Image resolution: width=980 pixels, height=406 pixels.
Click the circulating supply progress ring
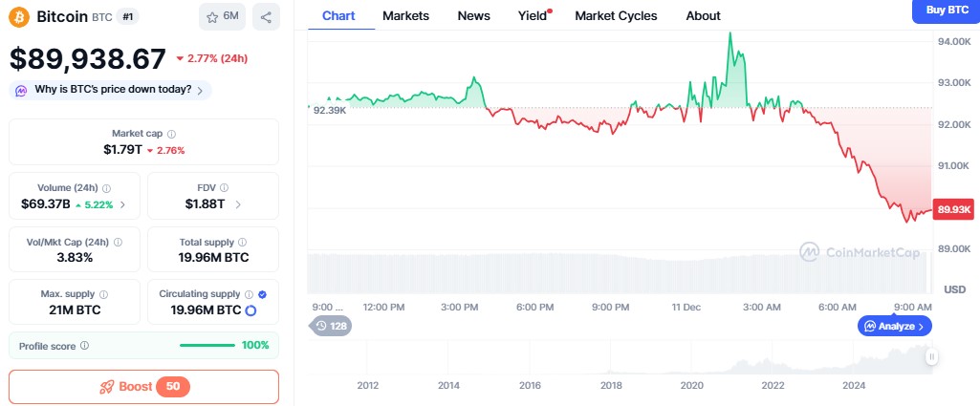250,310
